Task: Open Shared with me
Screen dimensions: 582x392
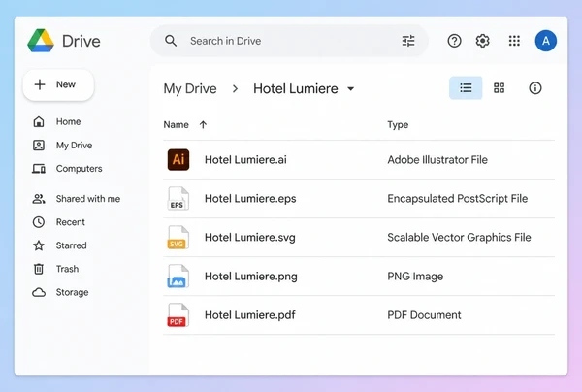Action: 88,199
